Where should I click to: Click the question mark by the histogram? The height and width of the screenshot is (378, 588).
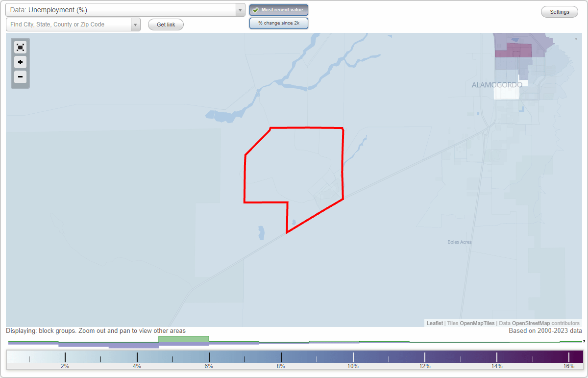pos(584,341)
